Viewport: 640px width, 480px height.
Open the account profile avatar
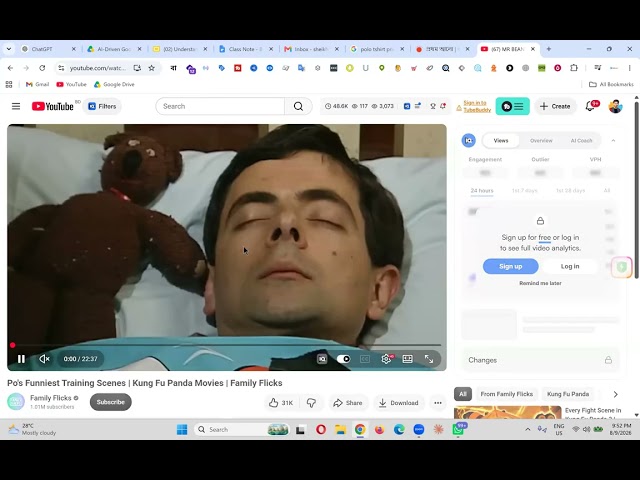615,107
